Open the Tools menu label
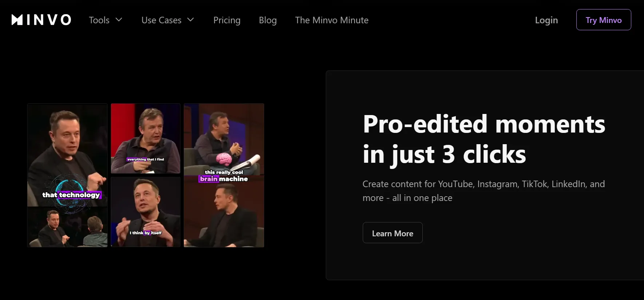The width and height of the screenshot is (644, 300). (99, 20)
